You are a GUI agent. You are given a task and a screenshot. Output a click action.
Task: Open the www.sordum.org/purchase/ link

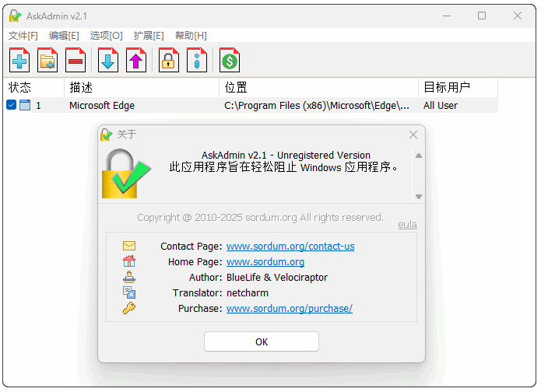click(x=290, y=308)
